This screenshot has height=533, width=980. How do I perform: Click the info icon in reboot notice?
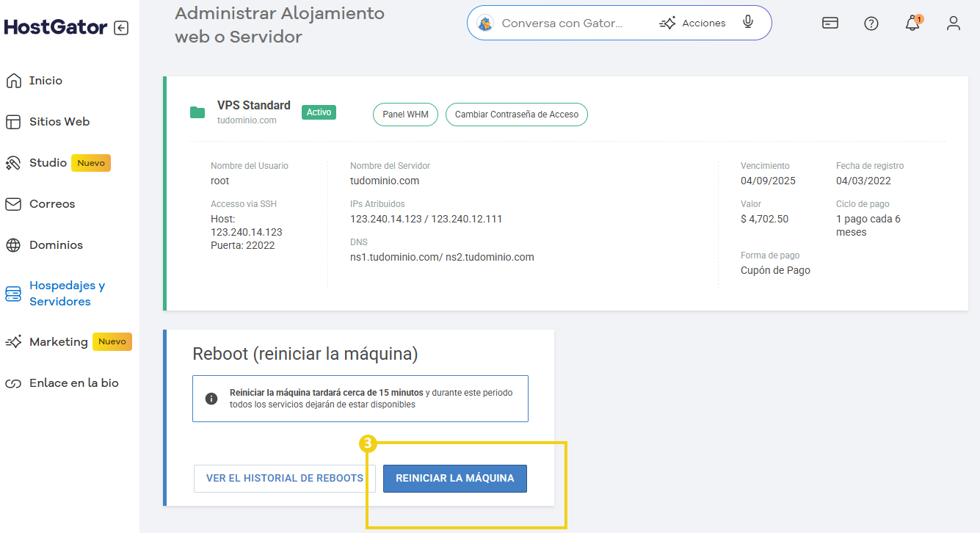pyautogui.click(x=211, y=399)
